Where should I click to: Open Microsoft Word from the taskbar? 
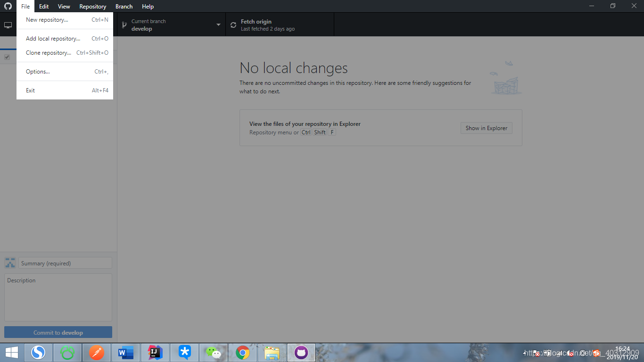click(x=126, y=352)
